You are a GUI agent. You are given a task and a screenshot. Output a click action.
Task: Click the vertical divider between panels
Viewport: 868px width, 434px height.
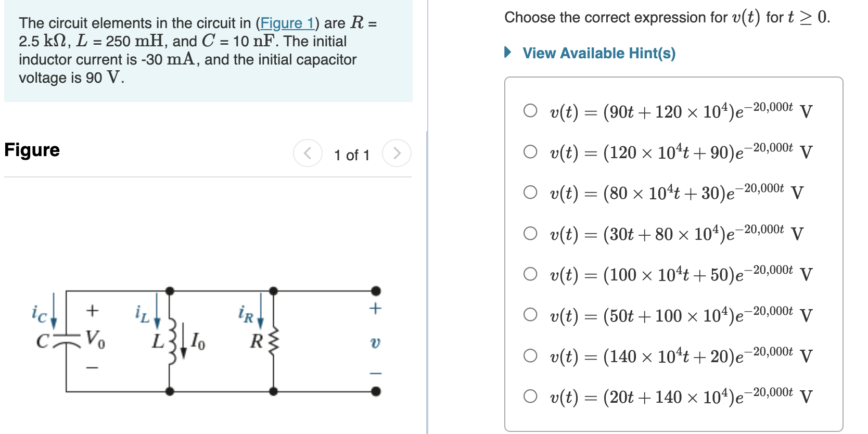pyautogui.click(x=426, y=217)
